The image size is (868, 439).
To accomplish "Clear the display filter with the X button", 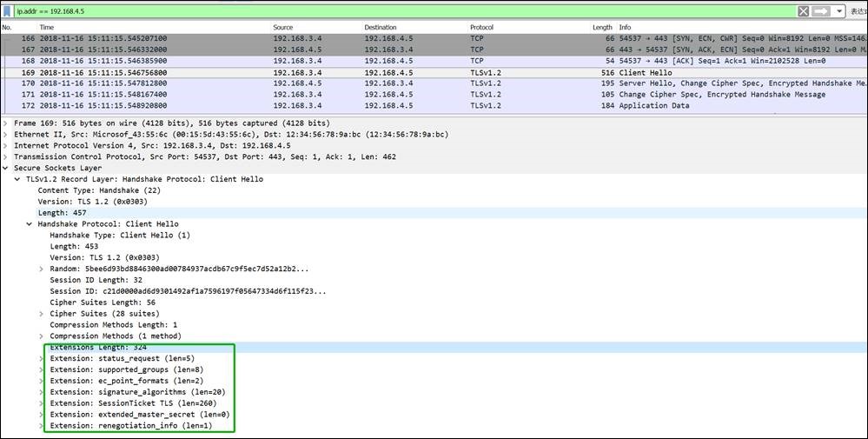I will point(804,11).
